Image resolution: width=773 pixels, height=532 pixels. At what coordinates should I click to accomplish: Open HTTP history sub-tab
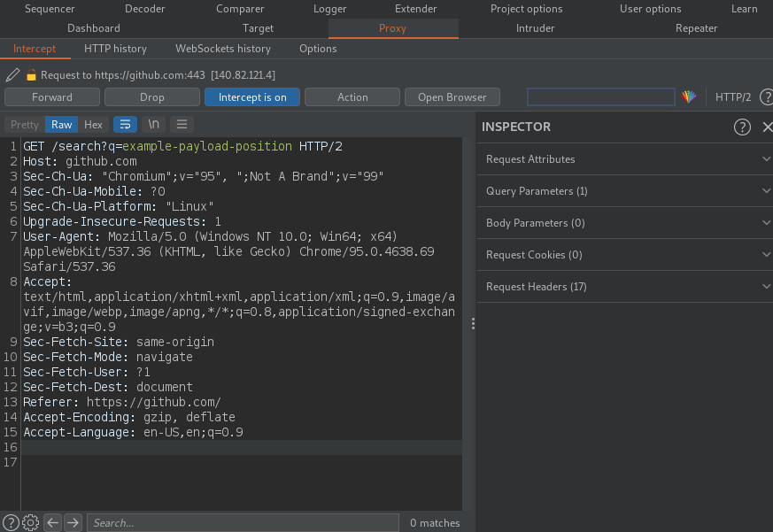115,49
